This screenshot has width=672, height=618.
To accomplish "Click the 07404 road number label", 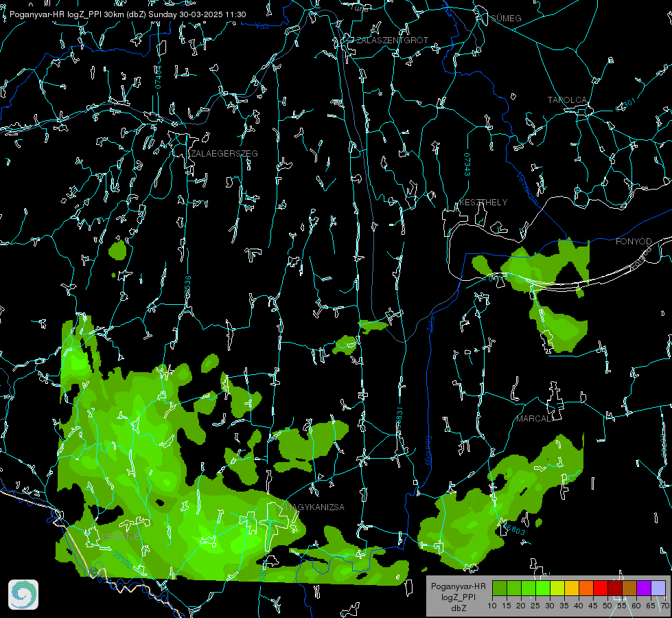I will 158,77.
